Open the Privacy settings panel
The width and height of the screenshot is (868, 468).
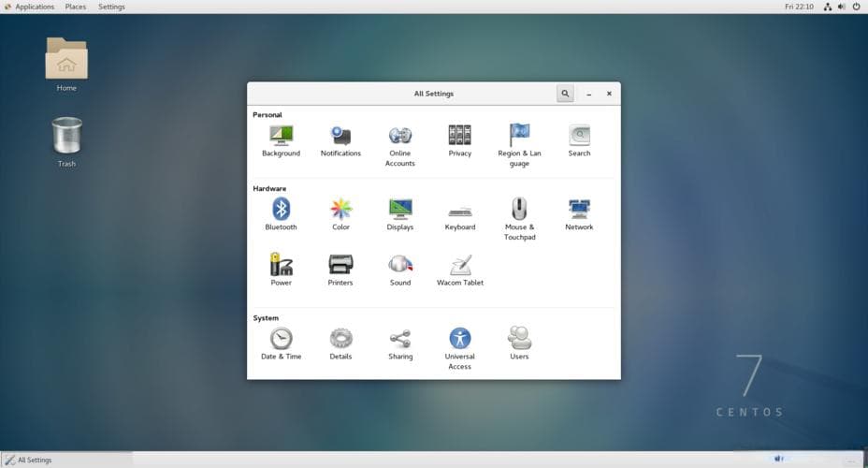(460, 141)
